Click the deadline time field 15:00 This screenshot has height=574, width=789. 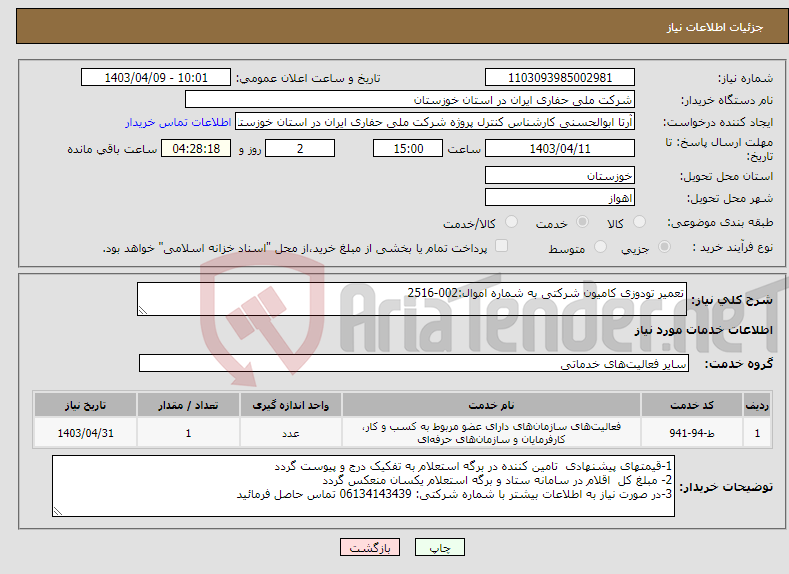tap(408, 148)
